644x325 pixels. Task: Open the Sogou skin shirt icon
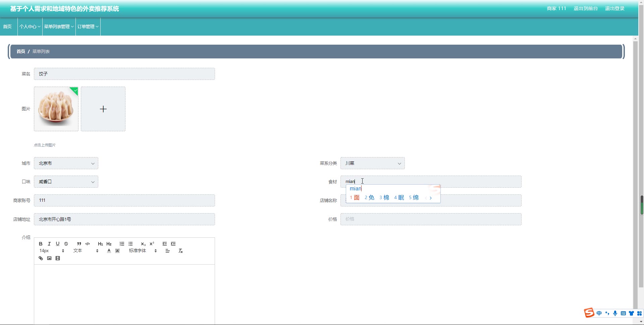click(631, 313)
